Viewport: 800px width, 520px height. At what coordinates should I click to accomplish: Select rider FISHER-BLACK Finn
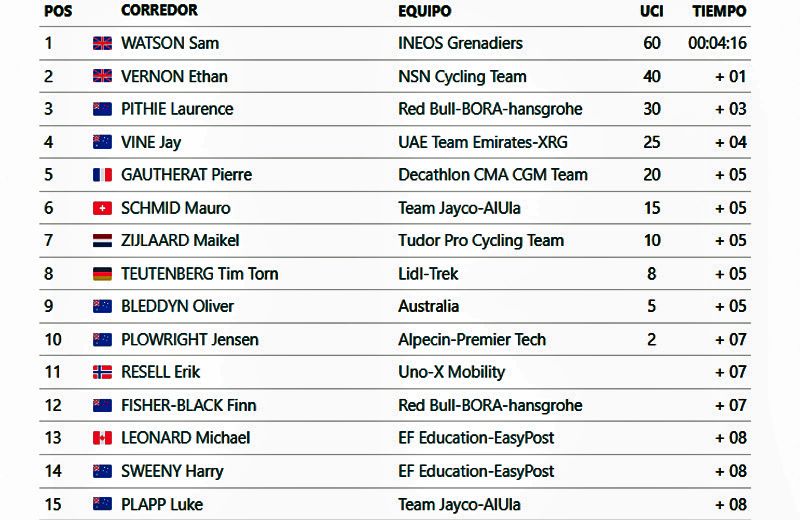pos(188,405)
